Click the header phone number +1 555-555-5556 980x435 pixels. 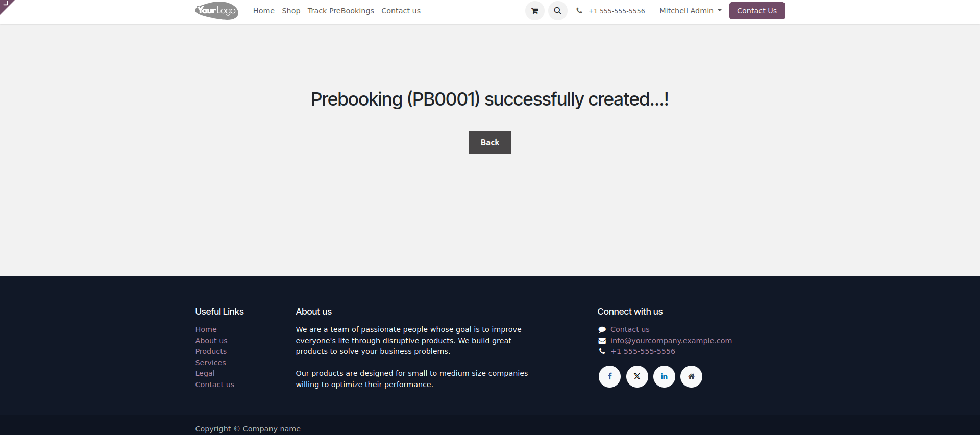[616, 11]
